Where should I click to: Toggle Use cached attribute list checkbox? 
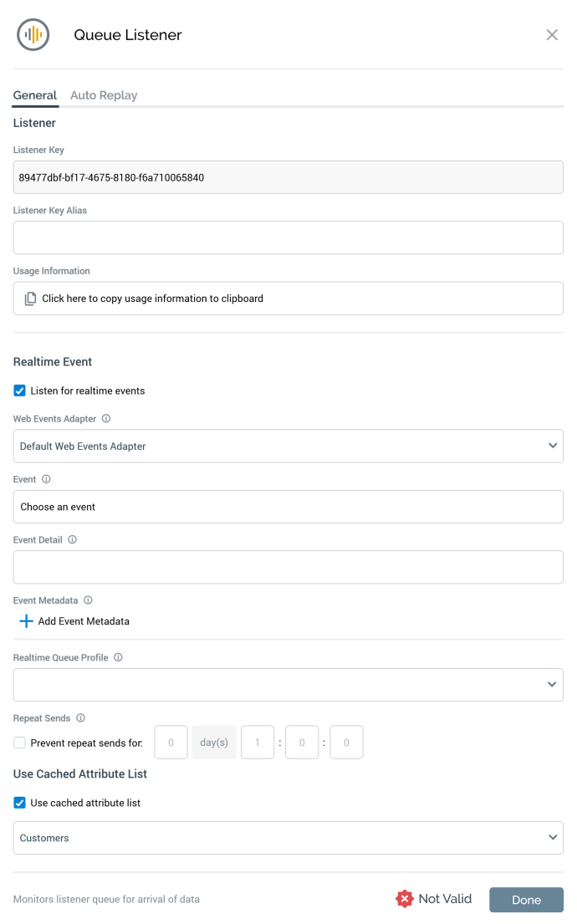pyautogui.click(x=20, y=803)
